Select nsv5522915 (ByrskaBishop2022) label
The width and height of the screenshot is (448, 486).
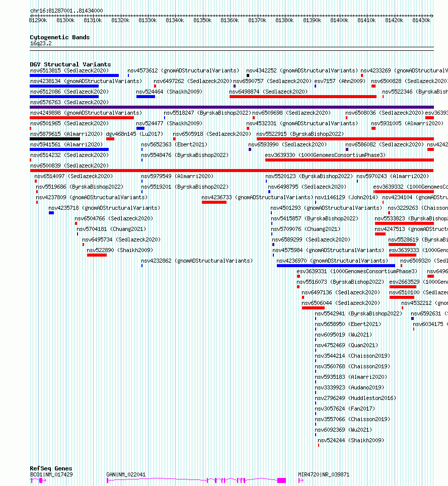pos(300,134)
